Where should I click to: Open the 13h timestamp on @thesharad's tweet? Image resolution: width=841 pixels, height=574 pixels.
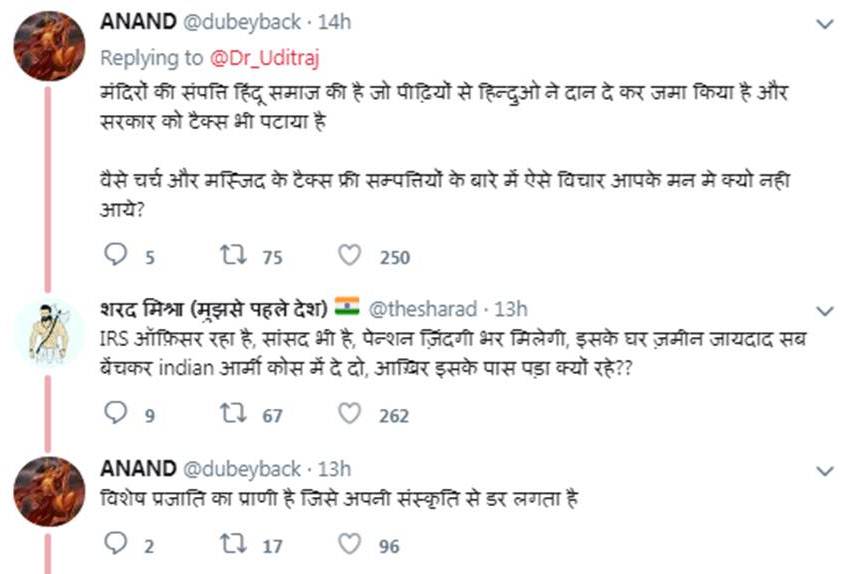coord(511,309)
